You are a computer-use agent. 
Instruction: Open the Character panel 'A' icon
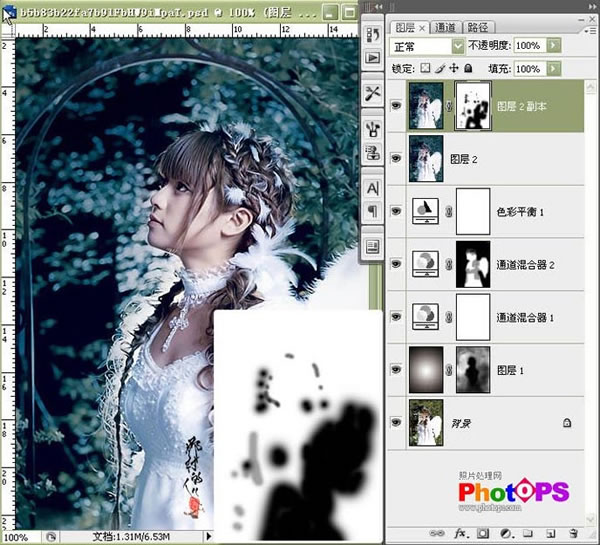click(372, 188)
